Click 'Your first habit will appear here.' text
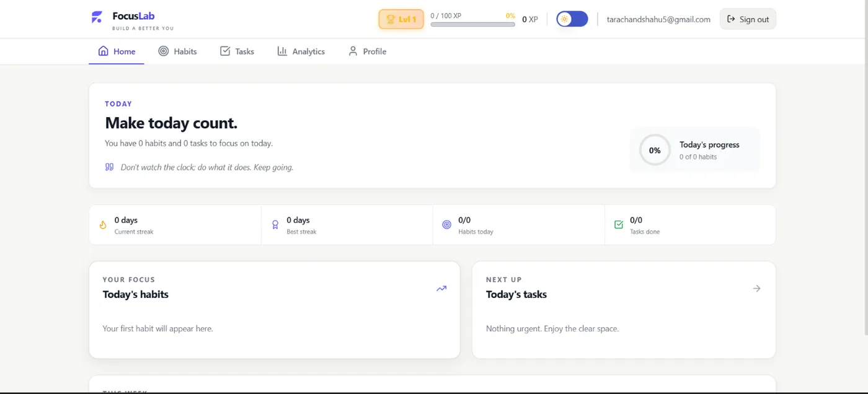 point(157,328)
